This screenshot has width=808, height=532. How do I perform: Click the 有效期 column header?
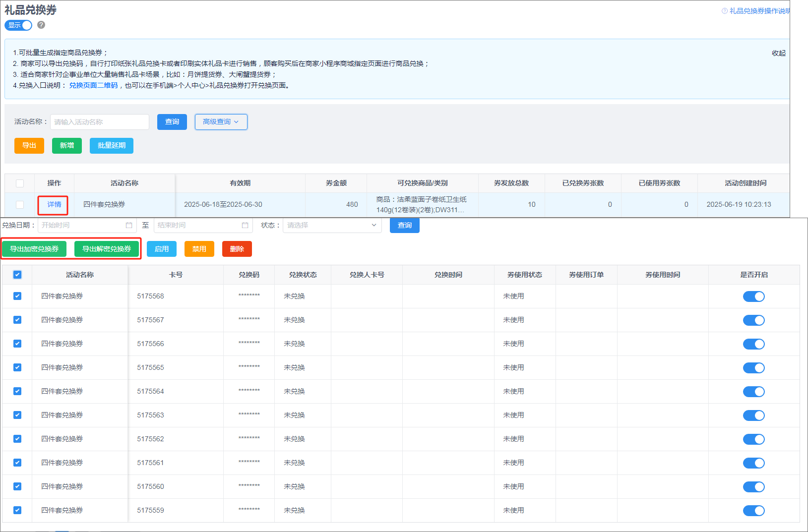[240, 183]
